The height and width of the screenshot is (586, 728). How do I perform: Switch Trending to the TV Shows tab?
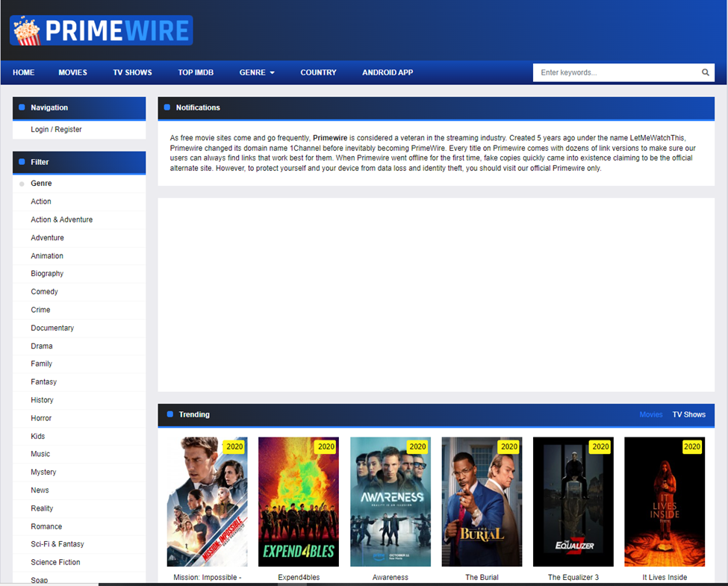688,414
